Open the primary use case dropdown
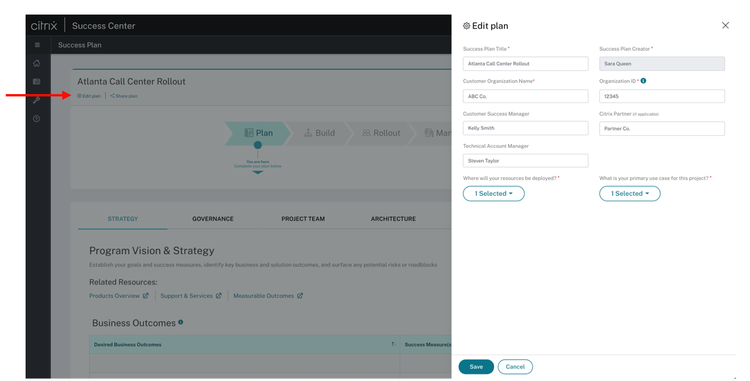 coord(629,194)
